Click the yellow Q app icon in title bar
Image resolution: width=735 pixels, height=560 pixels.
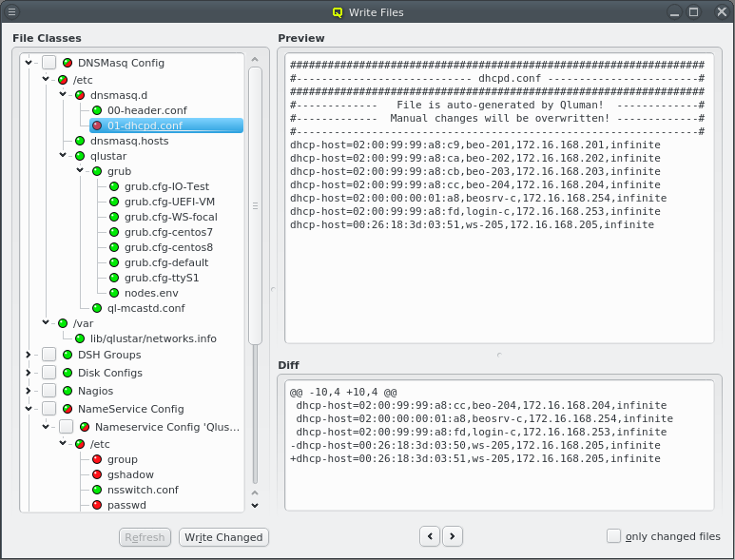(x=337, y=12)
